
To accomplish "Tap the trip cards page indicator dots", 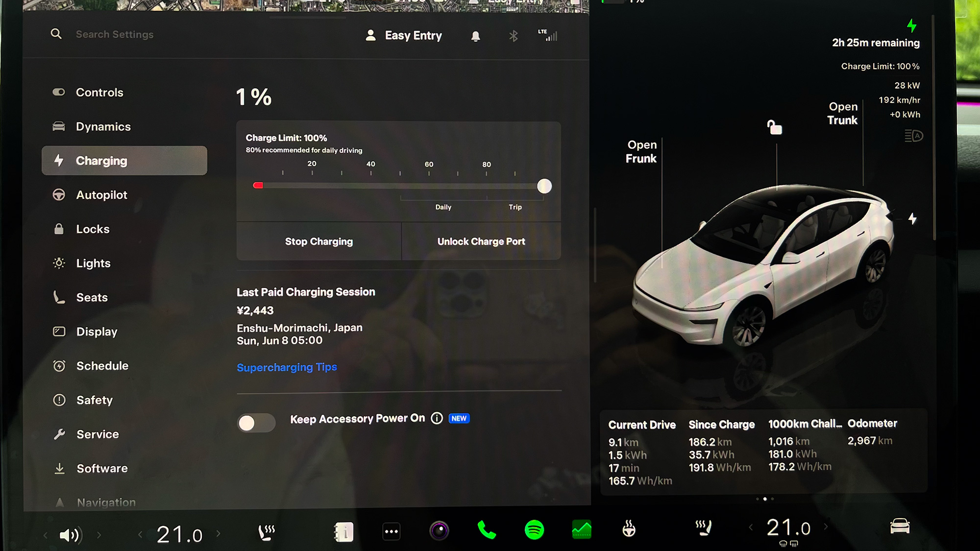I will 765,499.
